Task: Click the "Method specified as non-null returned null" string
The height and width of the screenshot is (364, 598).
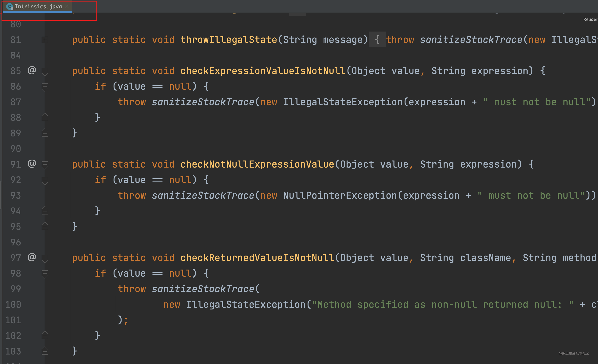Action: 443,305
